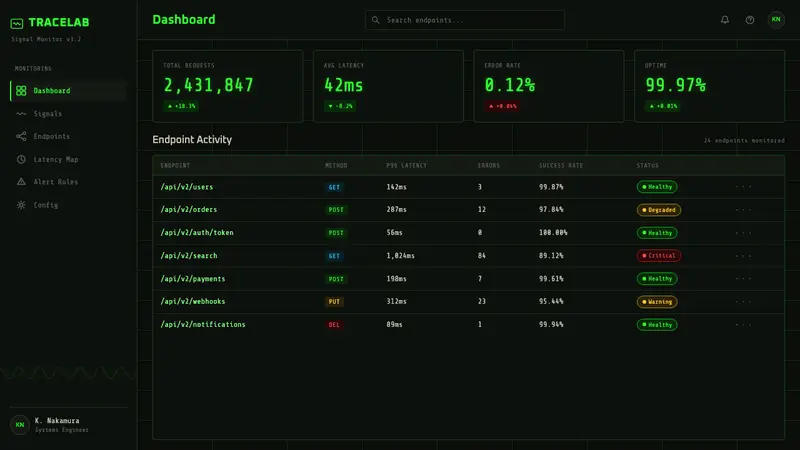Screen dimensions: 800x450
Task: Click the 24 endpoints monitored text
Action: 744,140
